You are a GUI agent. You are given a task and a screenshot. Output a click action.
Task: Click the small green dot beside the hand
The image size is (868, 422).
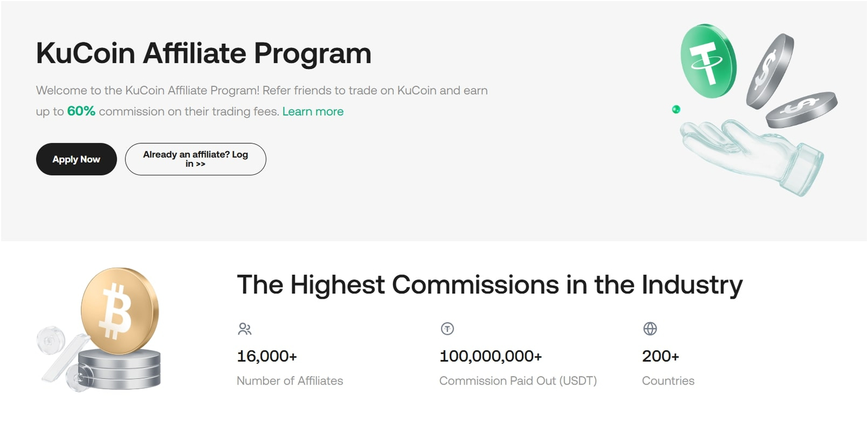click(x=676, y=110)
